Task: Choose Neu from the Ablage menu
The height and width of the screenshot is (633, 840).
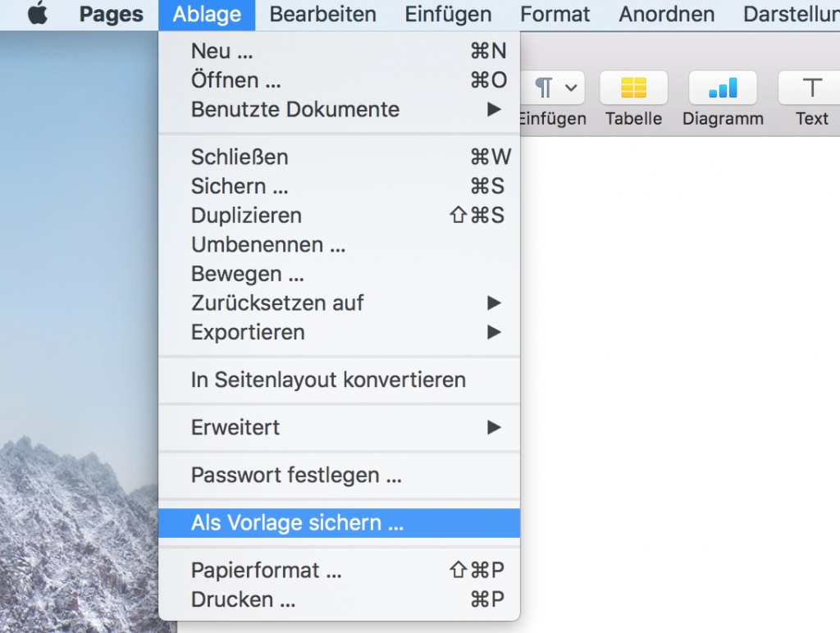Action: click(x=221, y=51)
